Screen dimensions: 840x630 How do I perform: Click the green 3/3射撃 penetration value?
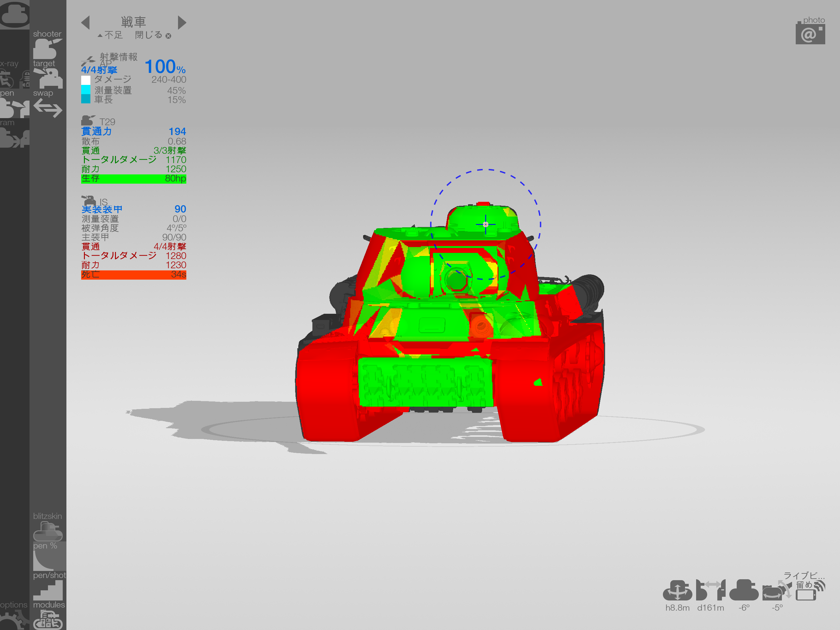click(x=170, y=150)
